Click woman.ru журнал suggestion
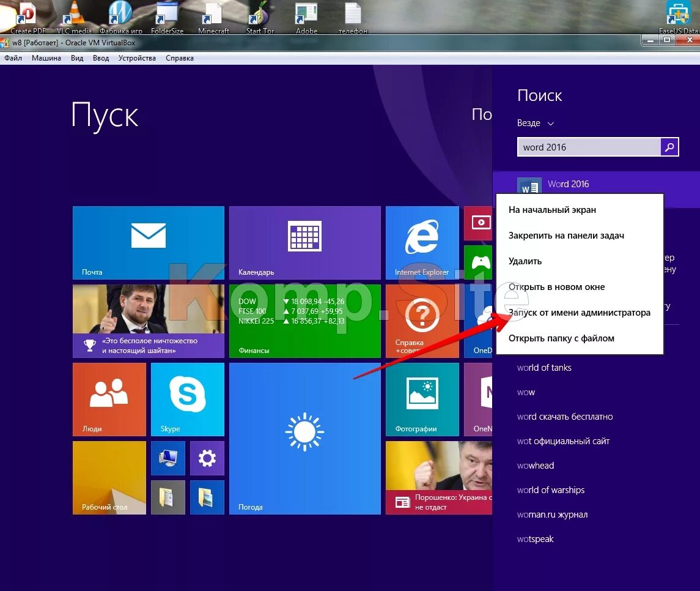The image size is (700, 591). 552,515
